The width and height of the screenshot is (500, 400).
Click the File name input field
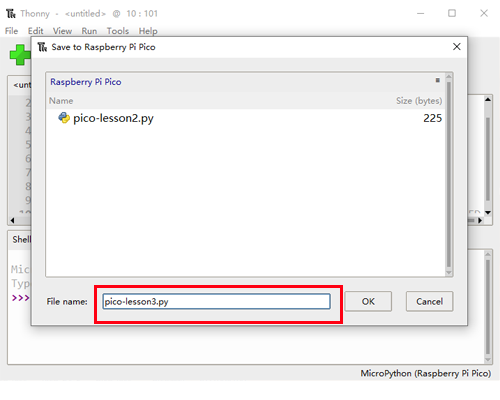217,301
